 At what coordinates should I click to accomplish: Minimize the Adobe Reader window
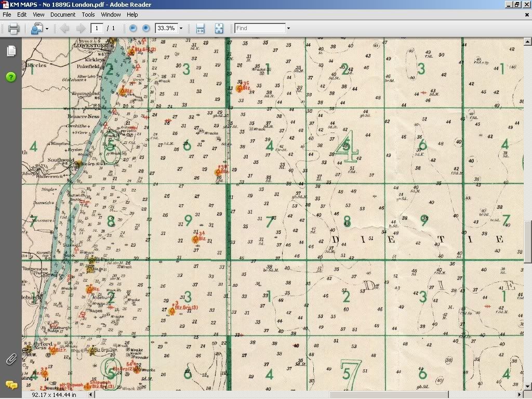(509, 4)
